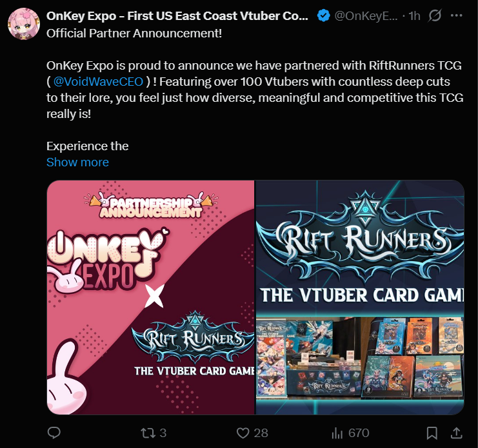Open OnKey Expo profile avatar
Viewport: 478px width, 448px height.
(x=24, y=24)
